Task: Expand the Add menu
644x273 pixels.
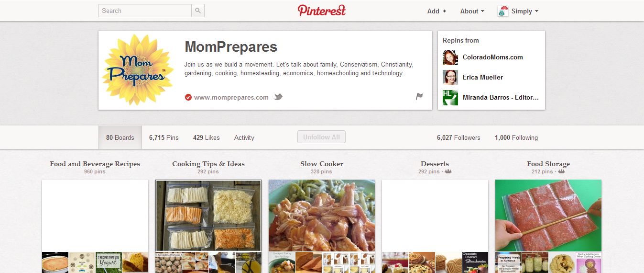Action: pyautogui.click(x=437, y=11)
